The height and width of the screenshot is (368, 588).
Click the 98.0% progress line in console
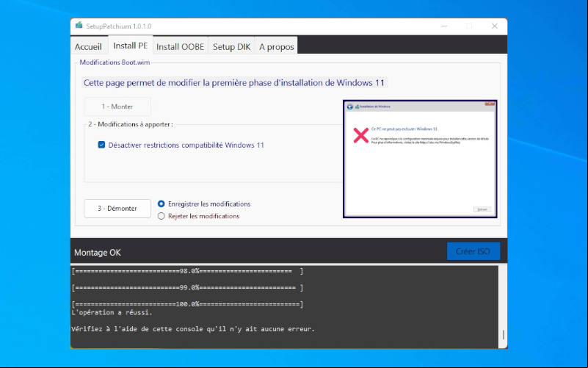(187, 271)
